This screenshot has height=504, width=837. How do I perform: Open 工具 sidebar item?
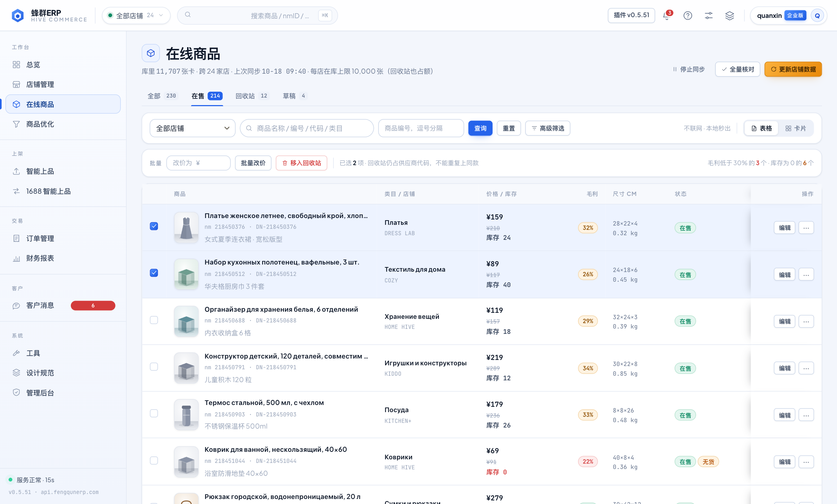click(63, 353)
